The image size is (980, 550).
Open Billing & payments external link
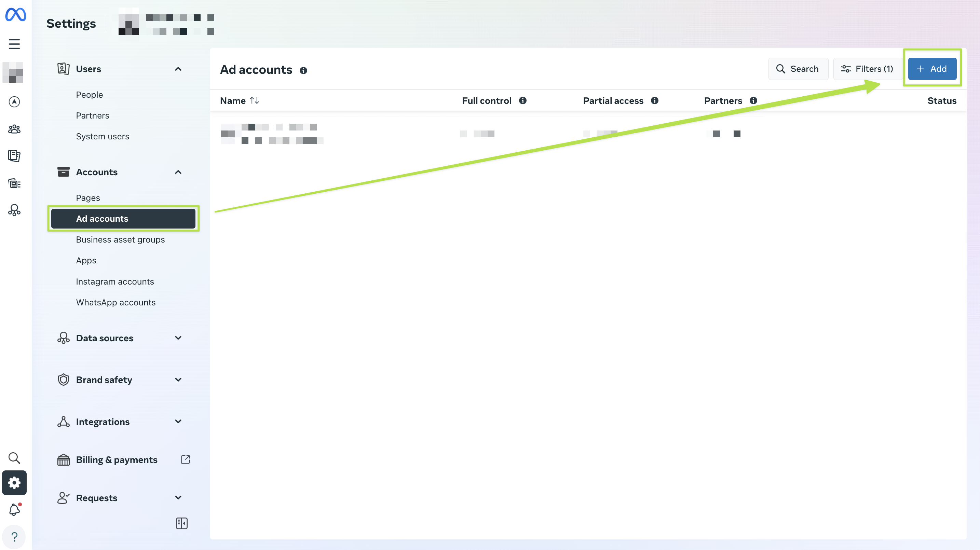click(x=185, y=460)
